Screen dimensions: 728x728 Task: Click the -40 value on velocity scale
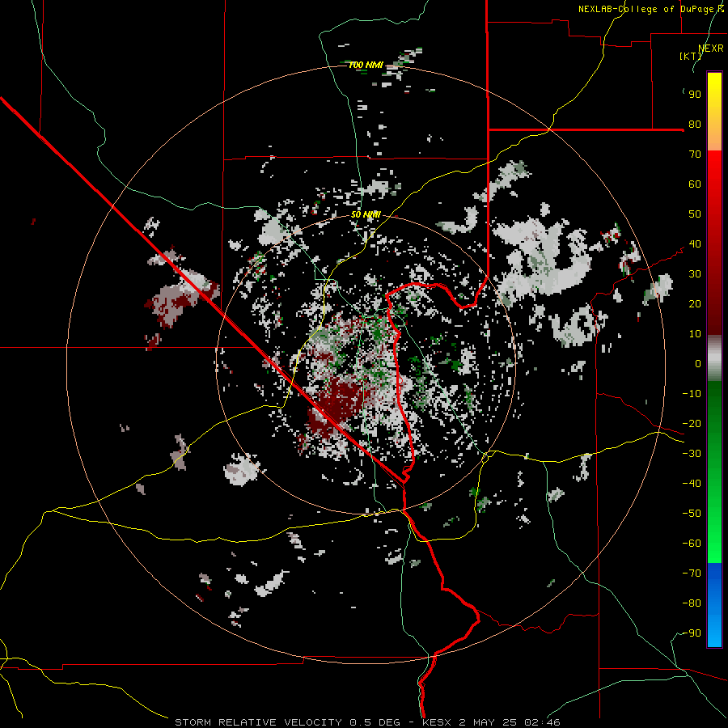[x=692, y=484]
